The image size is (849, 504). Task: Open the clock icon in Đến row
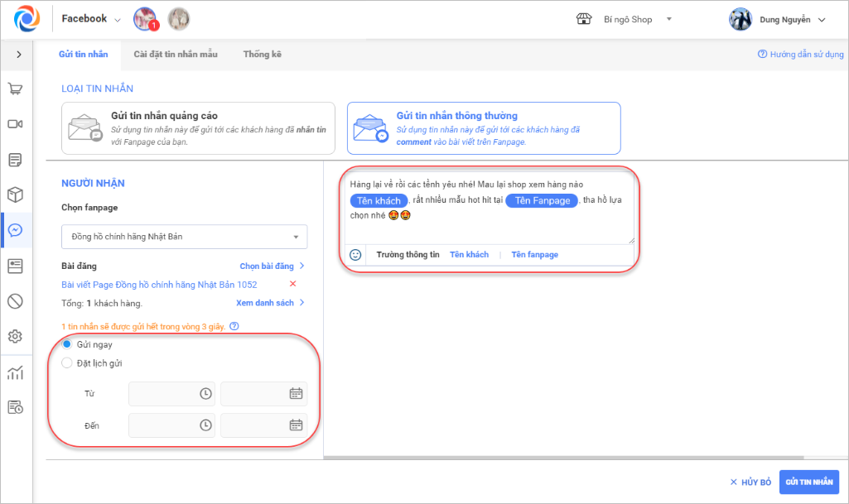(x=205, y=425)
